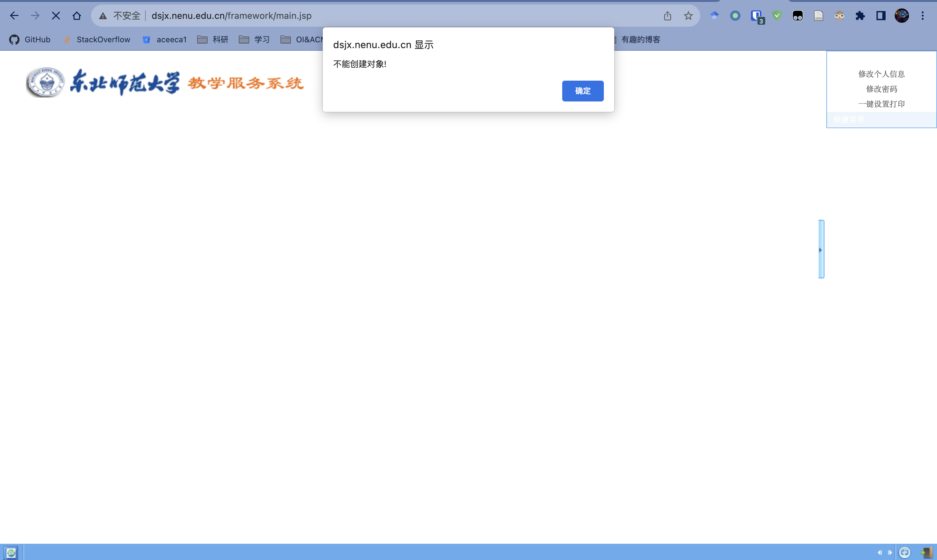Image resolution: width=937 pixels, height=560 pixels.
Task: Stop loading the page with the X icon
Action: pyautogui.click(x=56, y=16)
